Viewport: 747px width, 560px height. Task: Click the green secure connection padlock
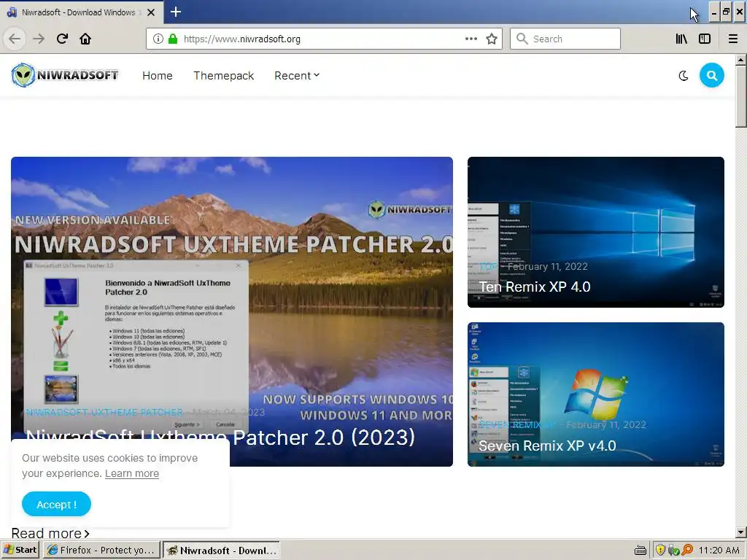pyautogui.click(x=172, y=39)
